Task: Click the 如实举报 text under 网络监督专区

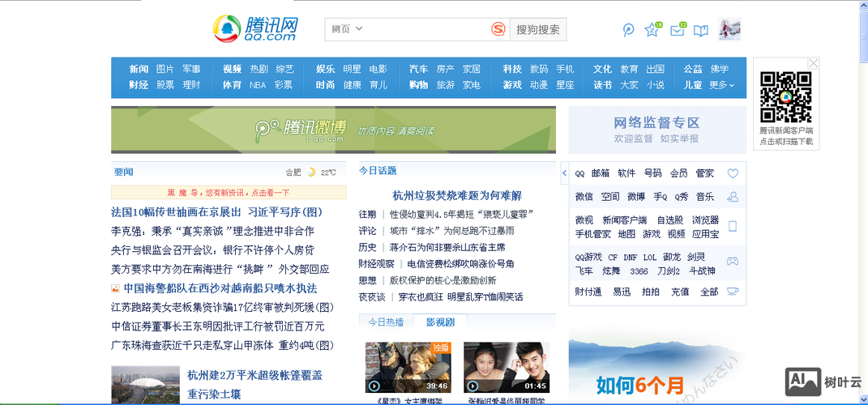Action: click(679, 139)
